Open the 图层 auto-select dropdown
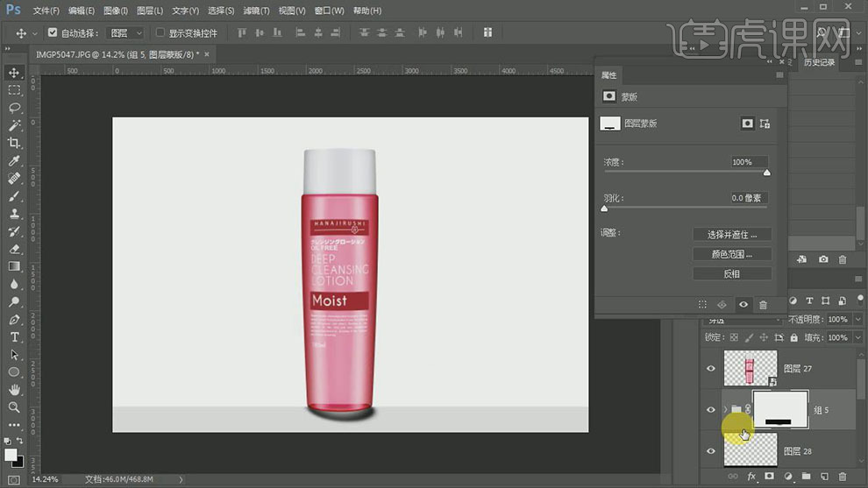 point(126,32)
